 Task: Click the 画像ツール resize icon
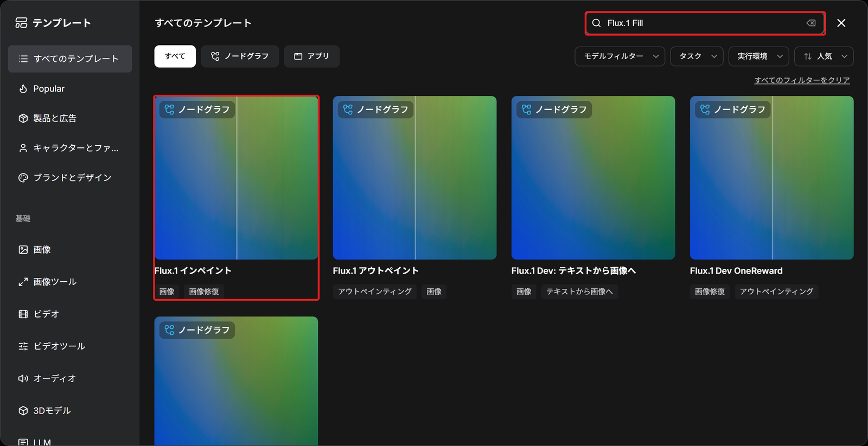click(x=23, y=282)
